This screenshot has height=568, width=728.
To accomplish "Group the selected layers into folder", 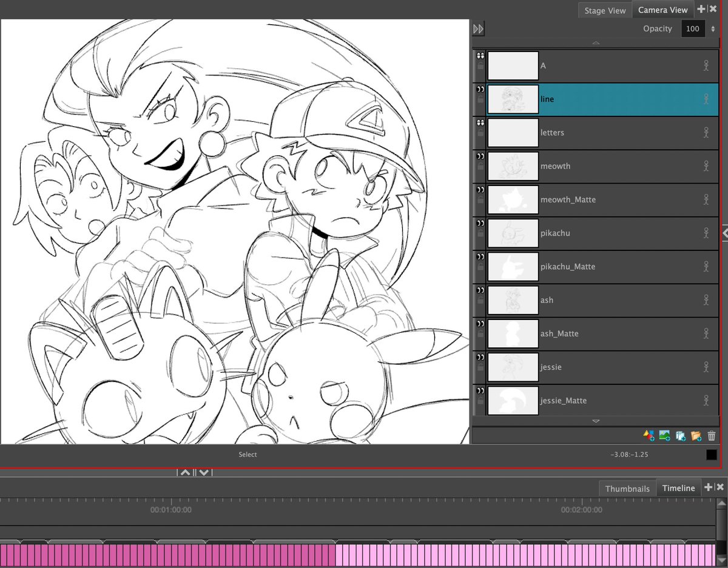I will coord(696,435).
